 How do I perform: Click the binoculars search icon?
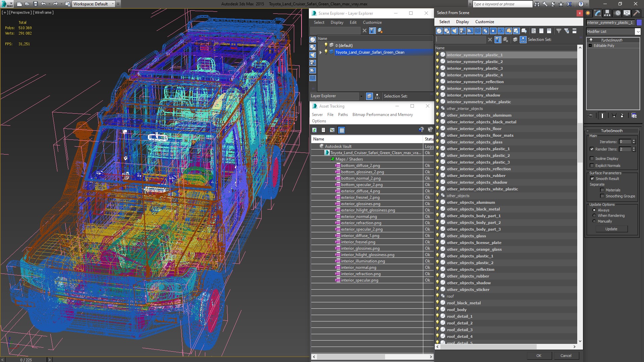click(537, 4)
